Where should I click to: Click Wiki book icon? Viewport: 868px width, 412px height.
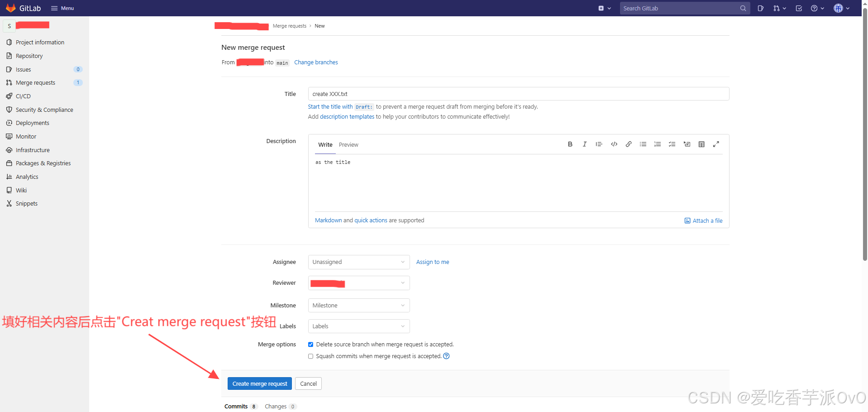(x=9, y=190)
